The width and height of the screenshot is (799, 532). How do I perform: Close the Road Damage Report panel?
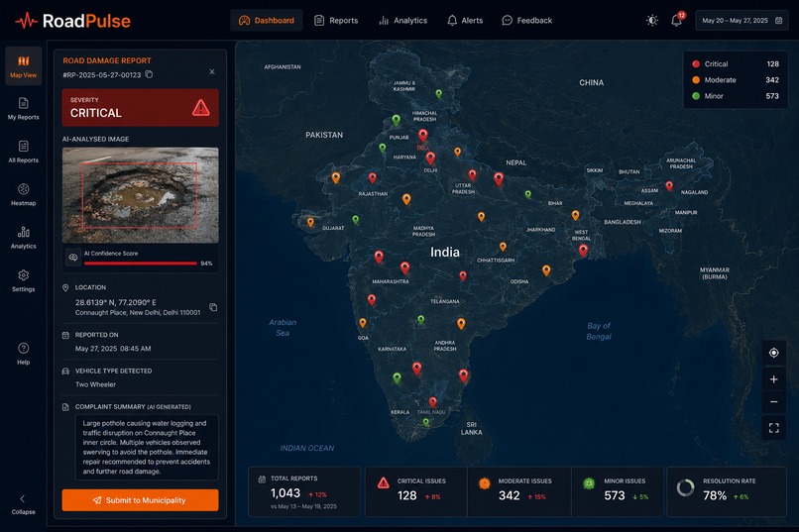click(212, 71)
